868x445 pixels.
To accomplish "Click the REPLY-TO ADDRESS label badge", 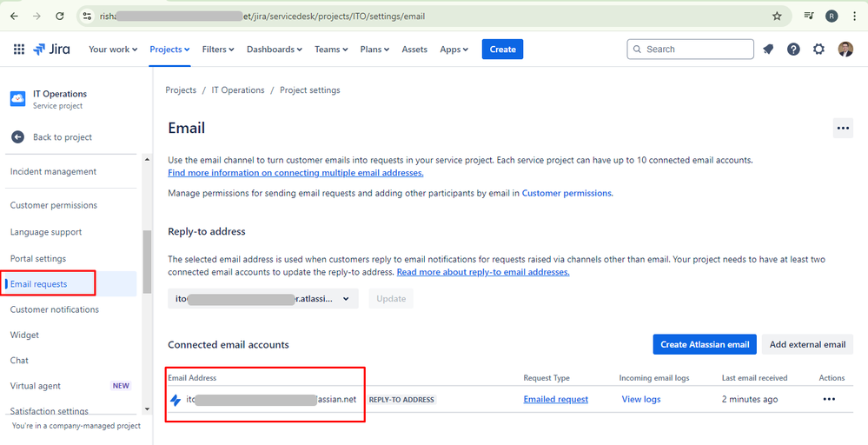I will tap(402, 400).
